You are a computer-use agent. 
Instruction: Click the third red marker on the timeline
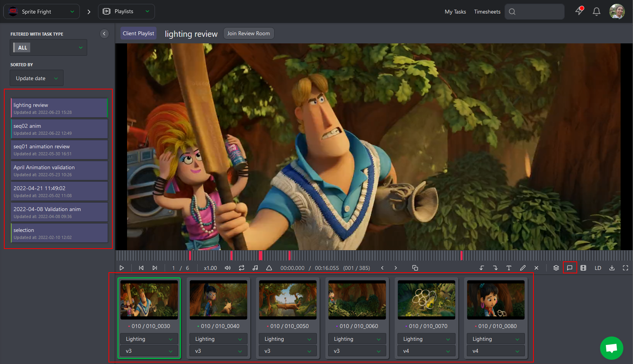click(x=261, y=255)
